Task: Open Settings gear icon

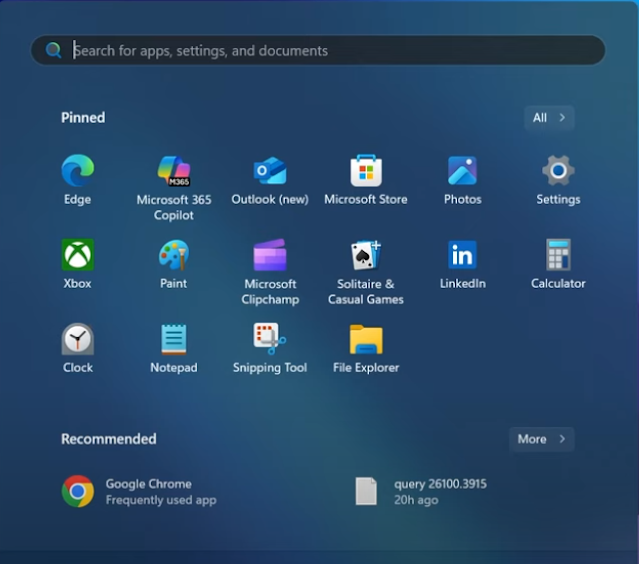Action: tap(558, 170)
